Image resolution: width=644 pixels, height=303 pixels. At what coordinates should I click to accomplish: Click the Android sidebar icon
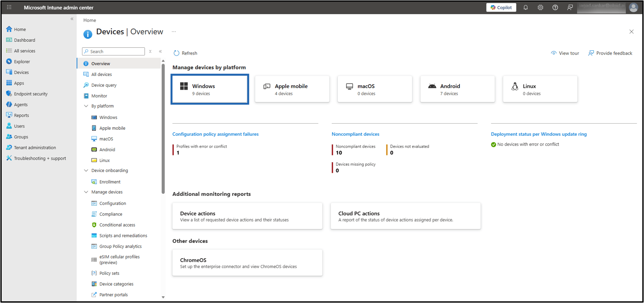pos(94,150)
